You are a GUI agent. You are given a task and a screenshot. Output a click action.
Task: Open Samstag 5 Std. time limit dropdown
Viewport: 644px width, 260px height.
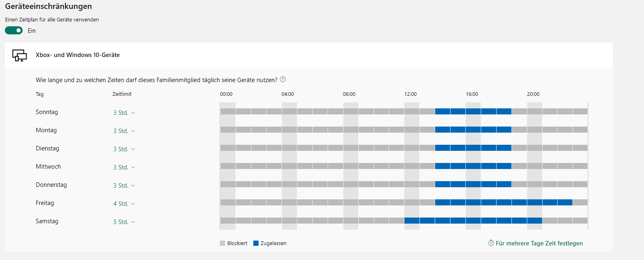coord(124,222)
